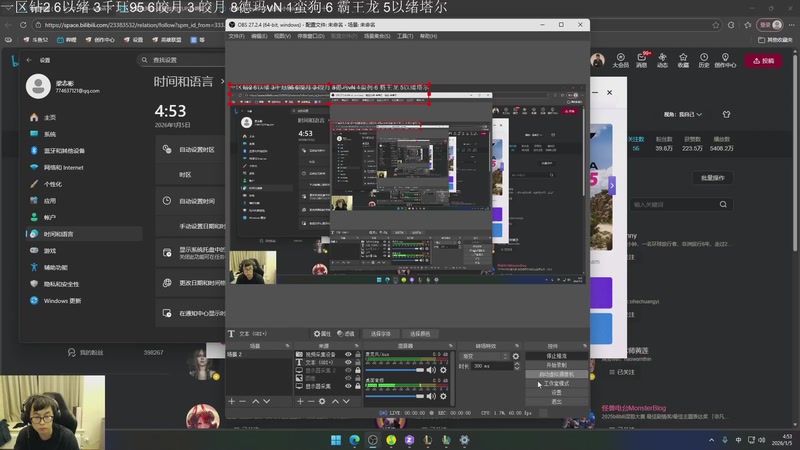Open scene transition properties gear
The width and height of the screenshot is (800, 450).
[516, 355]
